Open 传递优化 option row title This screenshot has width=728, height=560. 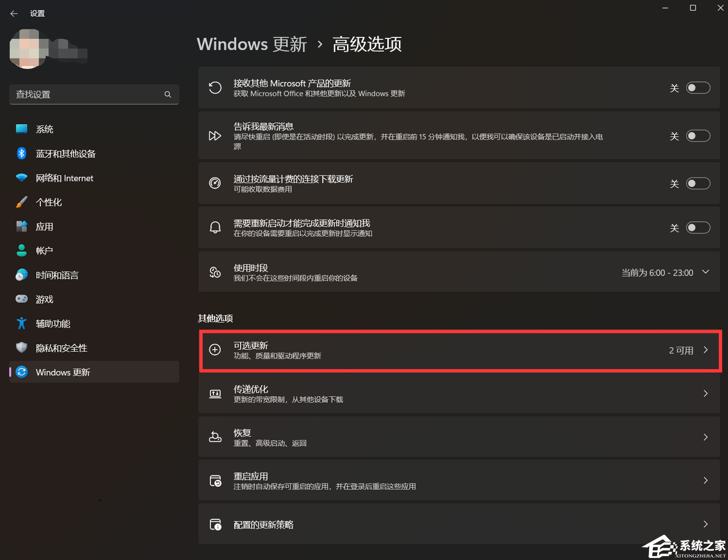[251, 389]
